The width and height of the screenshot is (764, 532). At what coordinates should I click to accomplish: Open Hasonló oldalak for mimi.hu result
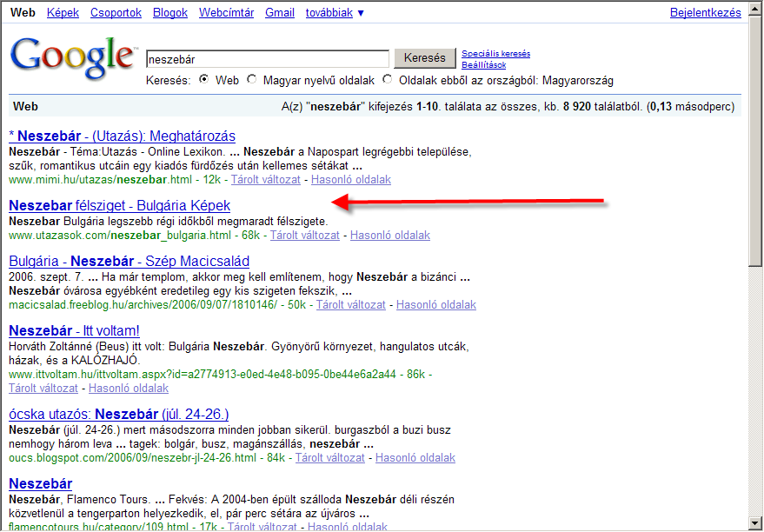(351, 180)
